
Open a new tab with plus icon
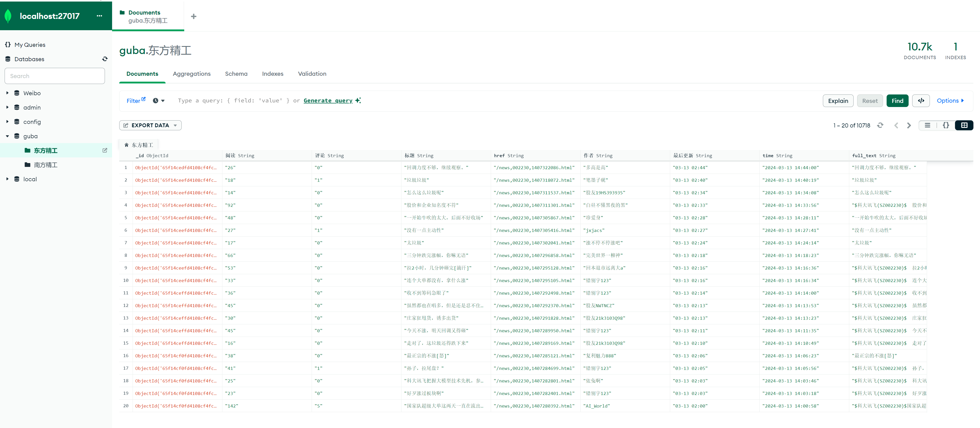194,16
